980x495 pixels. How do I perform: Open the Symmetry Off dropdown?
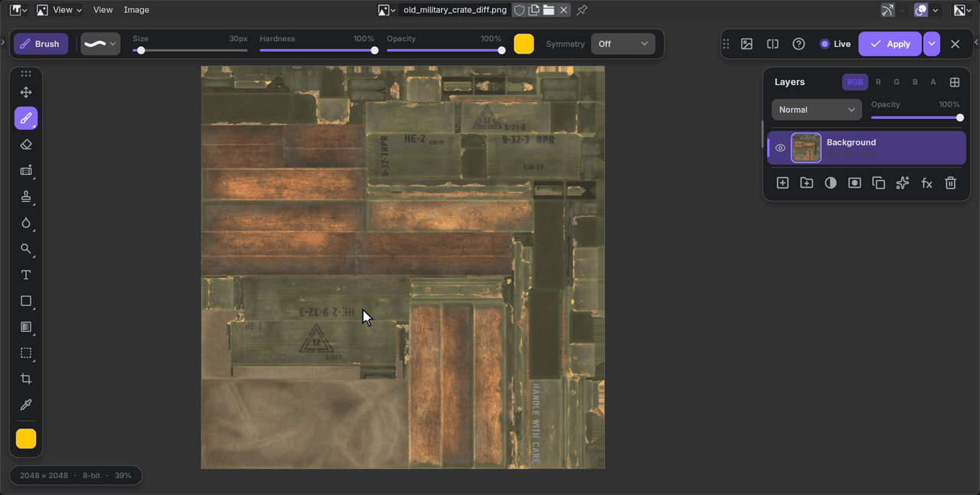click(x=622, y=44)
